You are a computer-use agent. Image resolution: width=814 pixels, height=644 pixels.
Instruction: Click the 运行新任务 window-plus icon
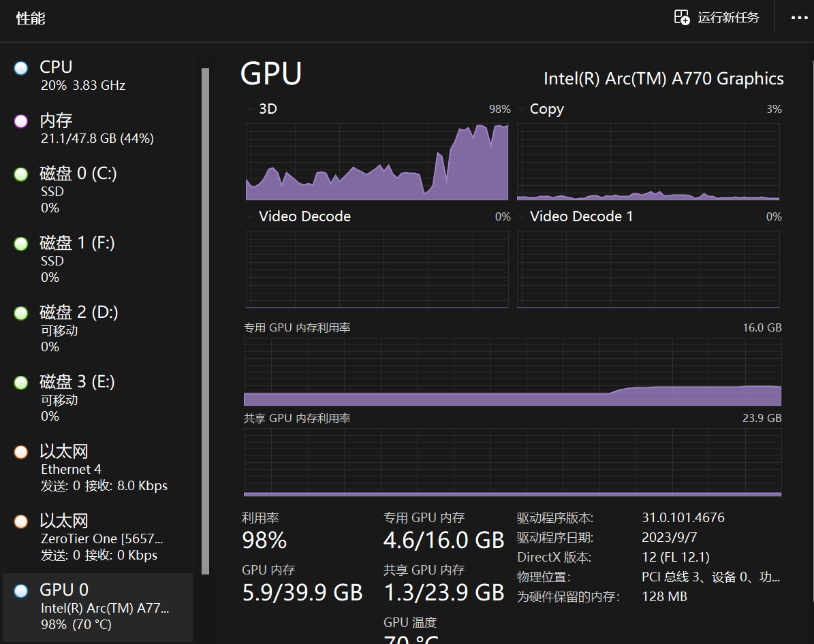(x=682, y=18)
